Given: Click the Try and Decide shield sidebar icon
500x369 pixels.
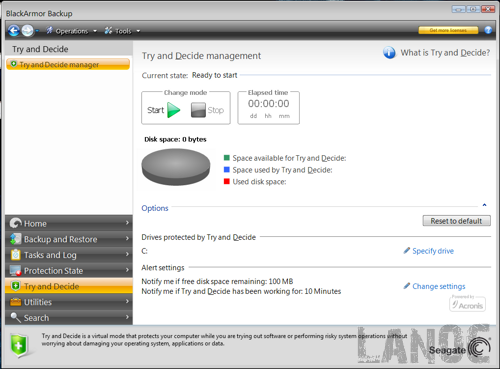Looking at the screenshot, I should [15, 286].
